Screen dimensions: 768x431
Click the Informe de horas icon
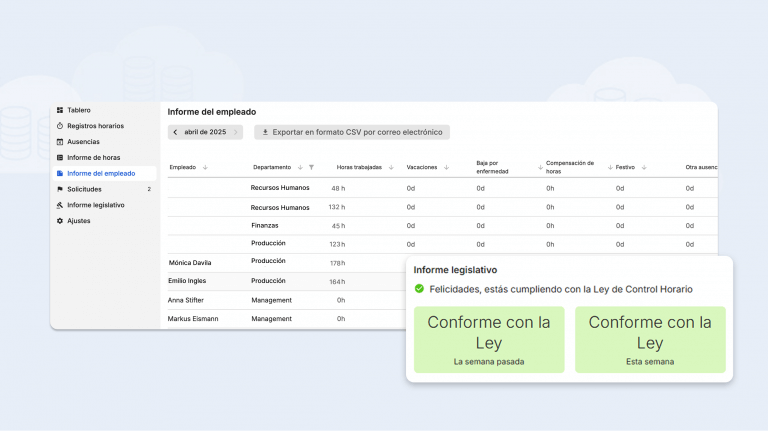[x=60, y=158]
